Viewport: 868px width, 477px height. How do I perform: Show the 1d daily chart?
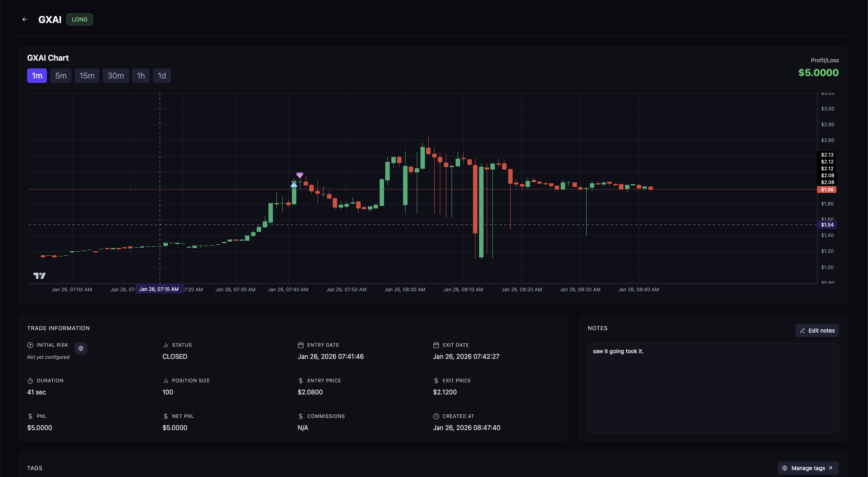[162, 76]
